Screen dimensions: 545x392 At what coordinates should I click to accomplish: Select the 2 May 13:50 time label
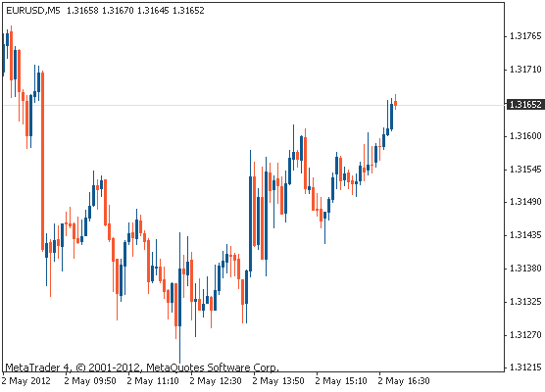pos(278,381)
